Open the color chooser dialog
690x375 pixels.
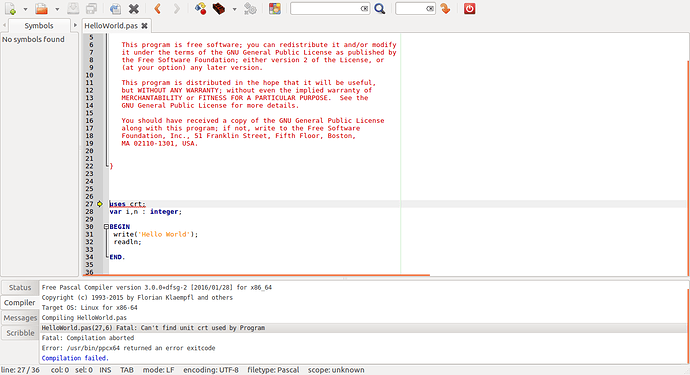tap(275, 9)
